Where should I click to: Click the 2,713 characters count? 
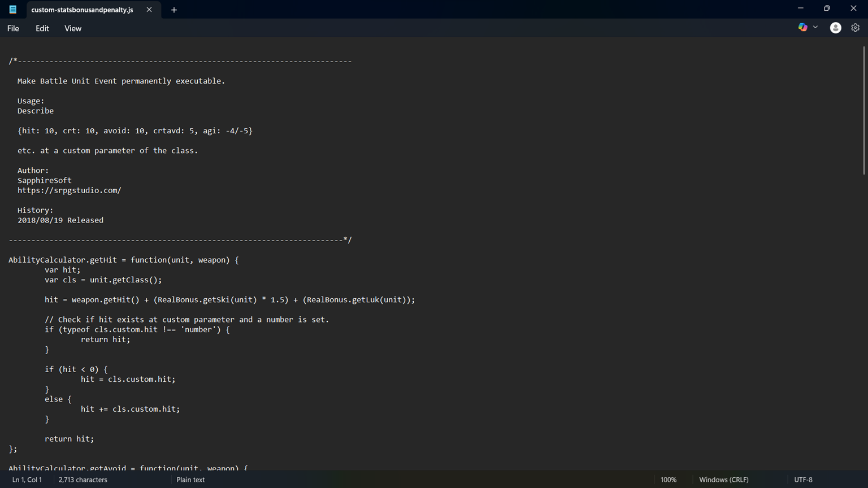click(x=83, y=480)
